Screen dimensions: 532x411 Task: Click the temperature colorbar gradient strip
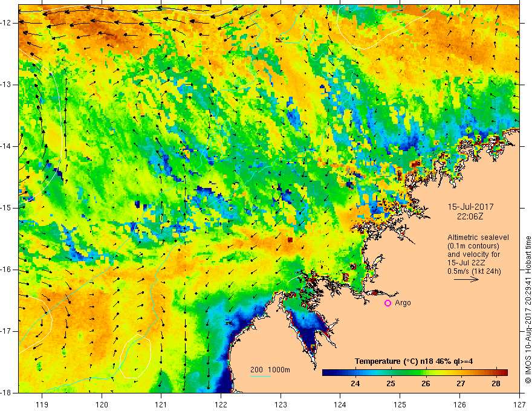click(x=415, y=372)
